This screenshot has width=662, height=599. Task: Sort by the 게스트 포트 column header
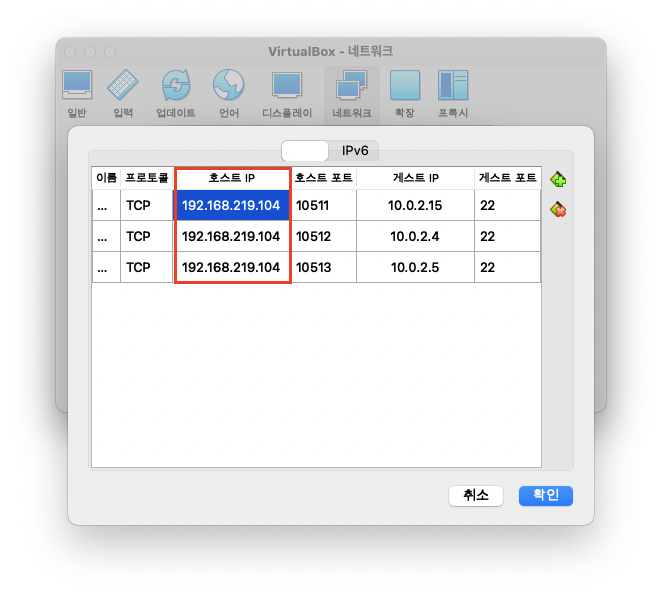[x=507, y=178]
